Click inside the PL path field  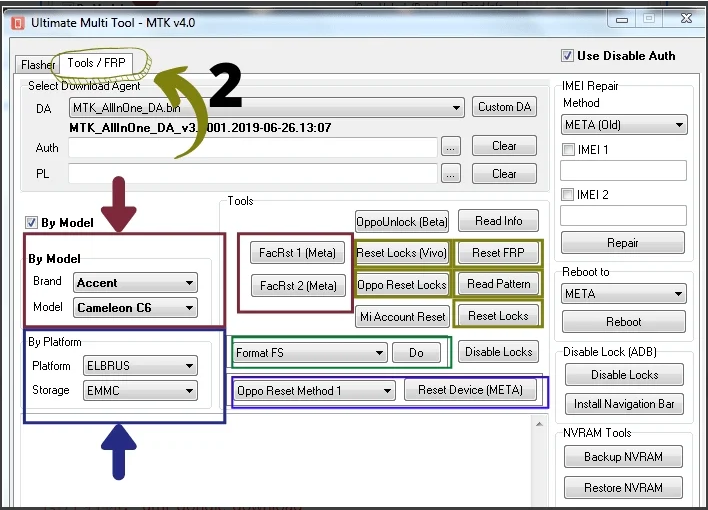(x=253, y=173)
